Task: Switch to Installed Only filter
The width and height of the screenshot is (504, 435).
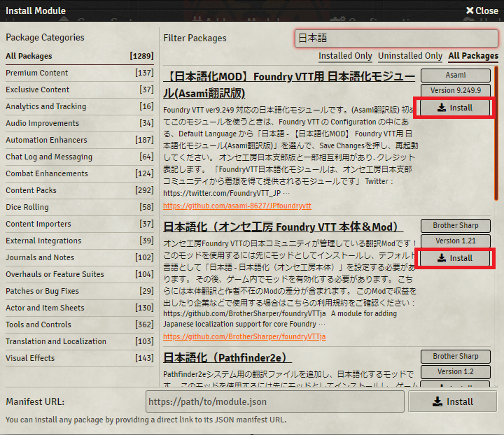Action: pyautogui.click(x=345, y=56)
